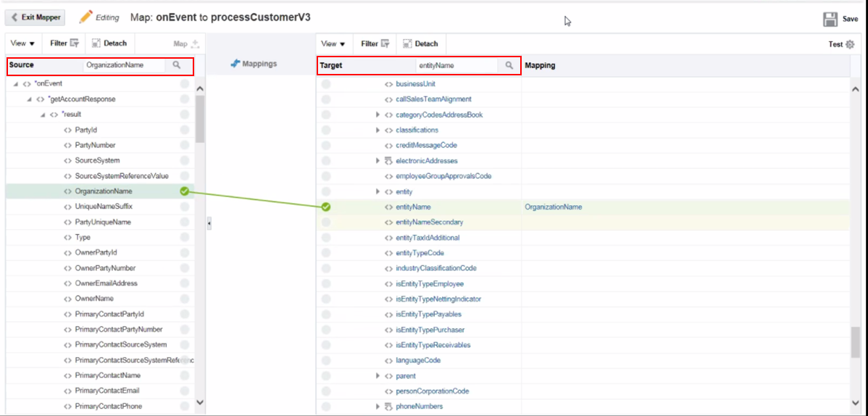The height and width of the screenshot is (416, 868).
Task: Toggle the OrganizationName mapped green checkmark
Action: tap(184, 191)
